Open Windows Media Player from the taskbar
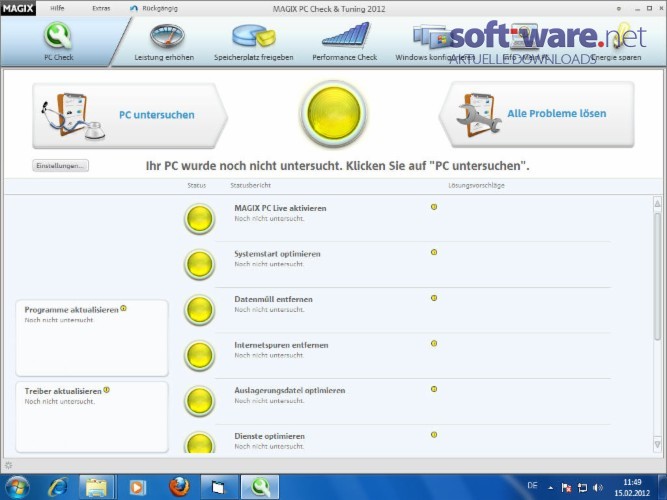Image resolution: width=667 pixels, height=500 pixels. point(137,487)
